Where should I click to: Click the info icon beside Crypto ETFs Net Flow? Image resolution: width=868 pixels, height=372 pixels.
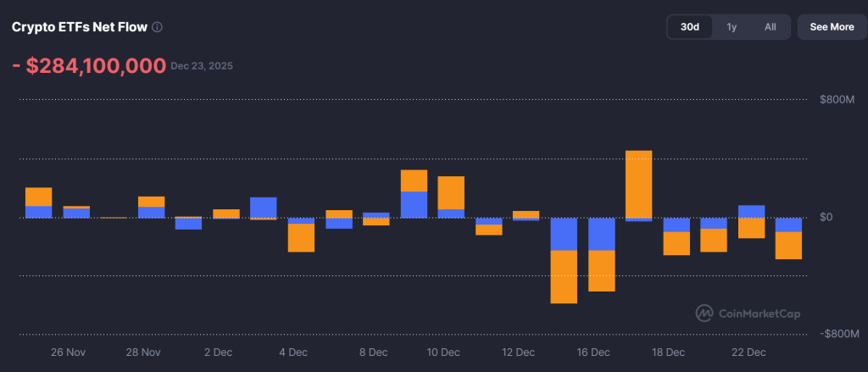click(158, 27)
